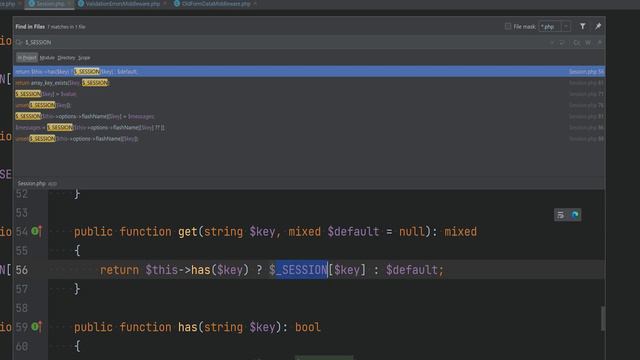
Task: Switch to Session.php editor tab
Action: pyautogui.click(x=50, y=4)
